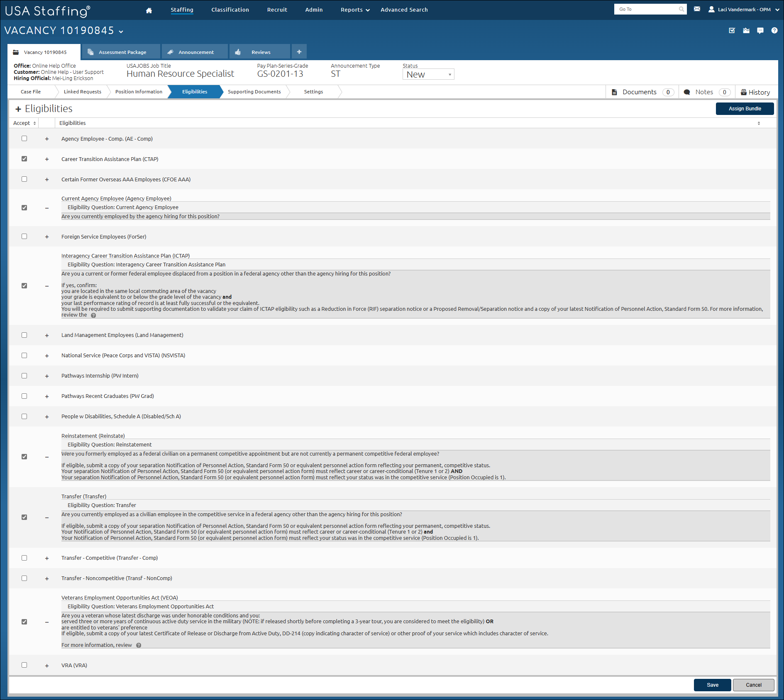Image resolution: width=784 pixels, height=700 pixels.
Task: Uncheck the Reinstatement checkbox
Action: (24, 457)
